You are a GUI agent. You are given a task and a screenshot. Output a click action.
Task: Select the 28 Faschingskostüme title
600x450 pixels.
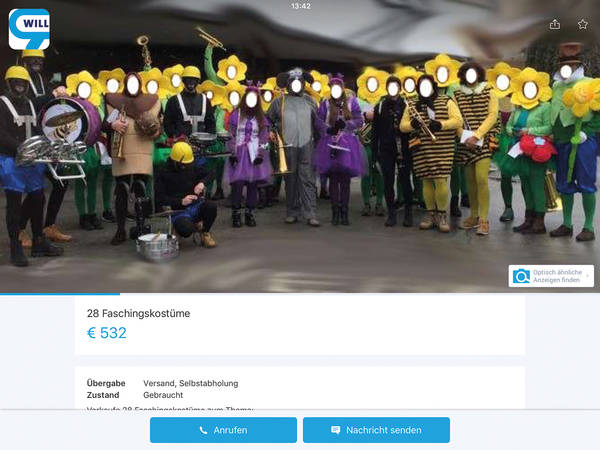[x=139, y=313]
